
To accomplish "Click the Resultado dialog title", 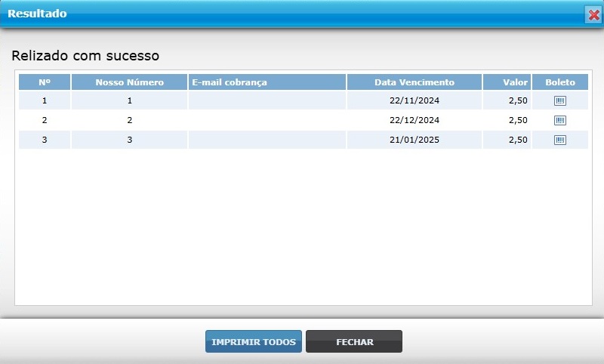I will pyautogui.click(x=37, y=14).
